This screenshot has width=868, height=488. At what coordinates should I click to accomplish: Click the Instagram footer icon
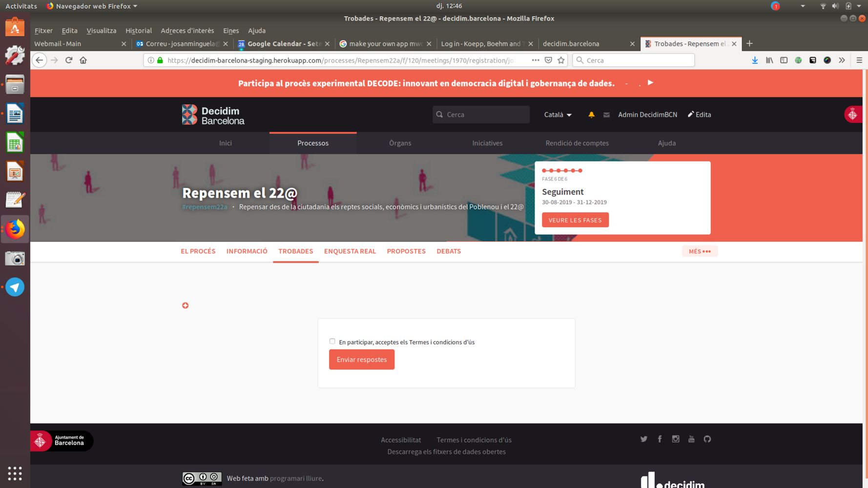pyautogui.click(x=676, y=439)
